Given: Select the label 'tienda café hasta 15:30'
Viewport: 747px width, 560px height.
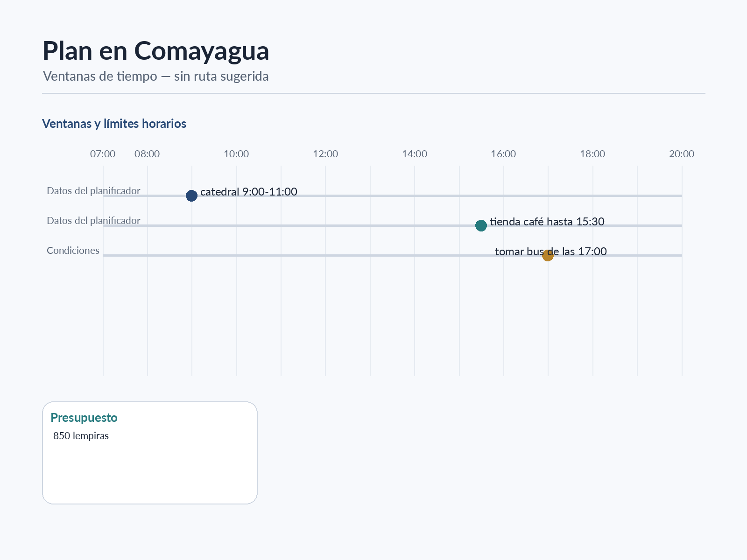Looking at the screenshot, I should pos(547,222).
